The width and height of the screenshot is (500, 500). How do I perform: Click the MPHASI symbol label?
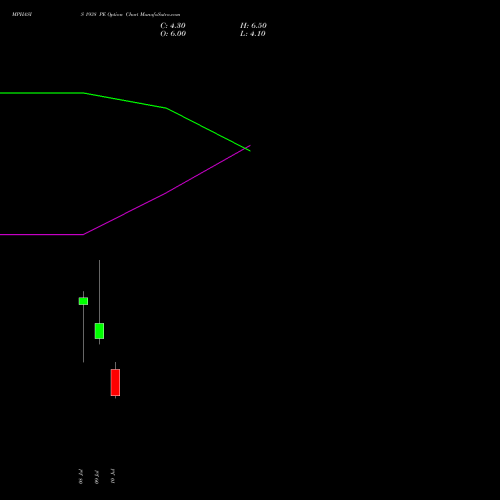pos(22,15)
